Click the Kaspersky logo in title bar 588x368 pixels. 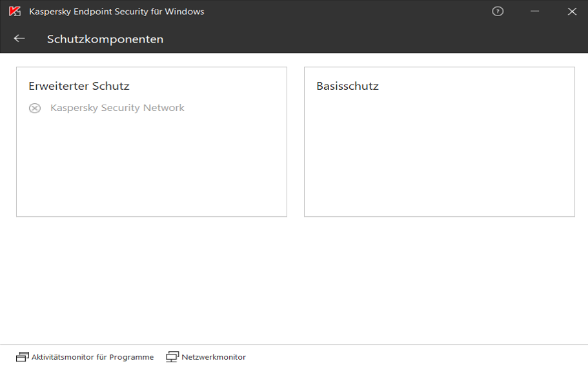point(14,12)
